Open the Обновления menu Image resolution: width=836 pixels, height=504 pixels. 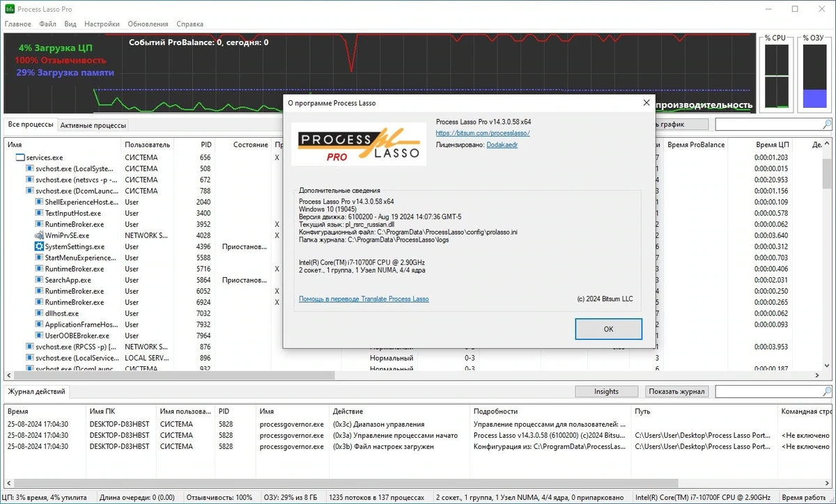(148, 24)
